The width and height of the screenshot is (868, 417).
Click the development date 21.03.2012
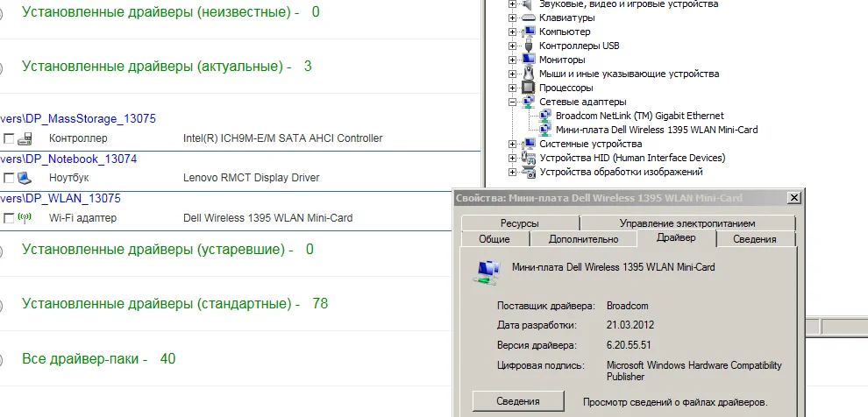pos(630,325)
